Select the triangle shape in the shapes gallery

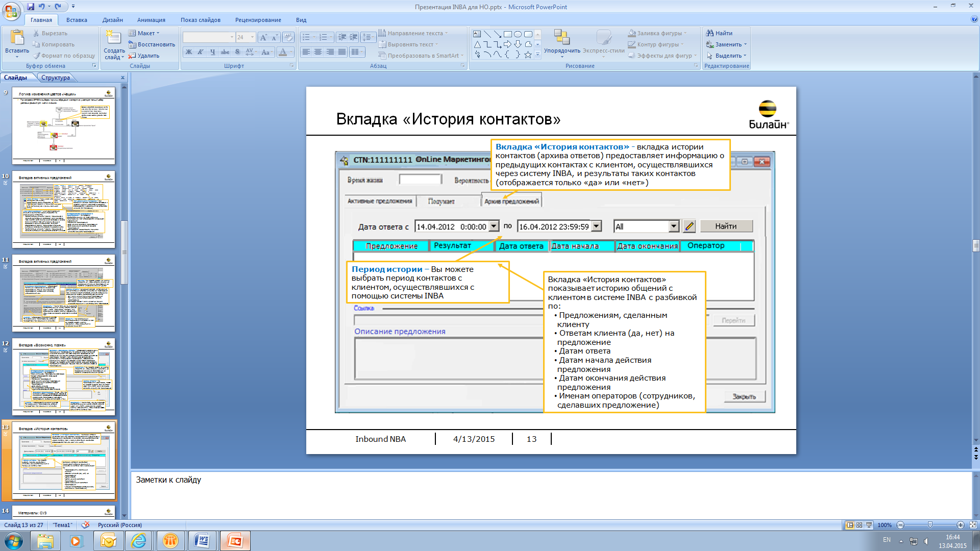[x=477, y=44]
